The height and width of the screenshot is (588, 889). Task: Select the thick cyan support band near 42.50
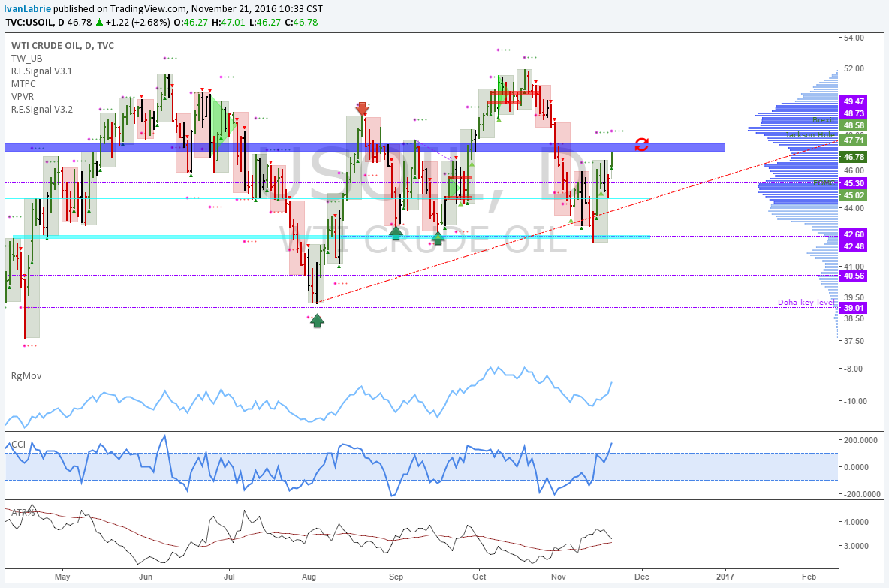tap(332, 237)
